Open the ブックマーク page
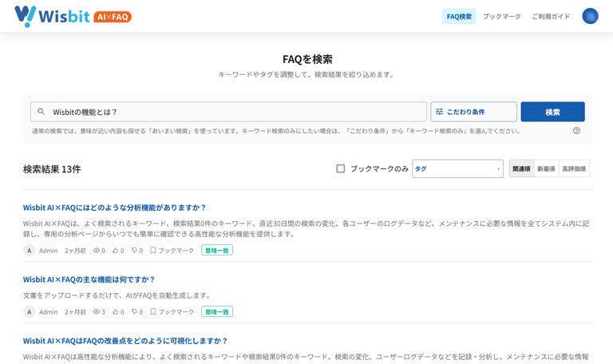The width and height of the screenshot is (613, 364). point(501,17)
